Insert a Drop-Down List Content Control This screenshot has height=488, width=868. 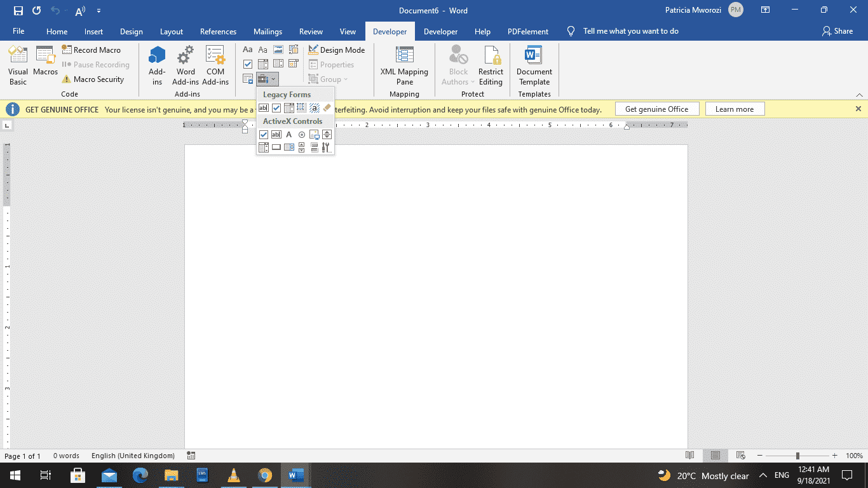click(x=278, y=64)
